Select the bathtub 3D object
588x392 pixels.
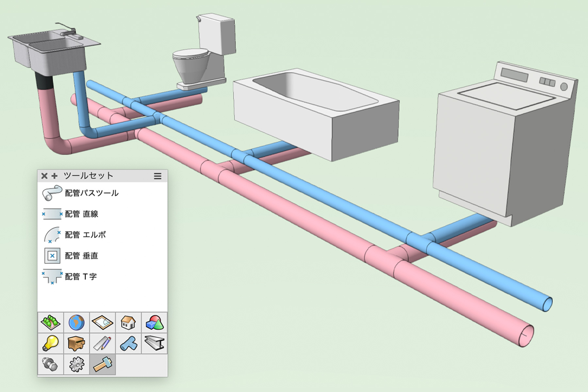[x=316, y=114]
